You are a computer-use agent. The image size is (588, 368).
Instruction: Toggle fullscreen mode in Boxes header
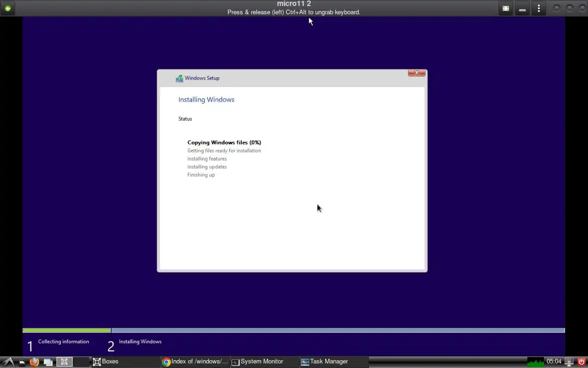[x=506, y=8]
